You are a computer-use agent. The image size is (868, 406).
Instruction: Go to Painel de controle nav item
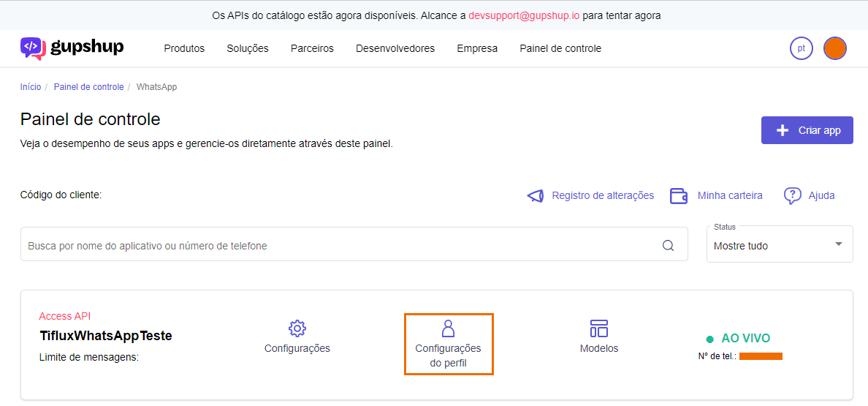point(560,48)
